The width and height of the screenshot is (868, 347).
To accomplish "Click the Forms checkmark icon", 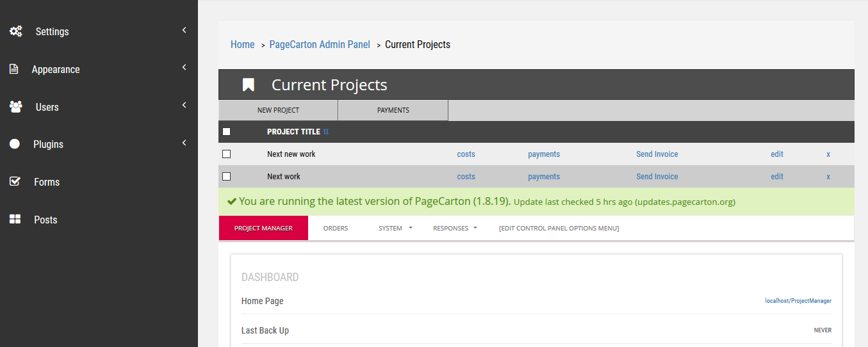I will coord(15,182).
